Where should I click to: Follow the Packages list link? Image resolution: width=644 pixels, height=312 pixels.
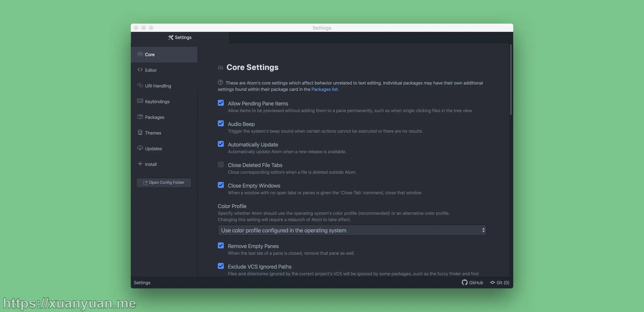click(324, 89)
